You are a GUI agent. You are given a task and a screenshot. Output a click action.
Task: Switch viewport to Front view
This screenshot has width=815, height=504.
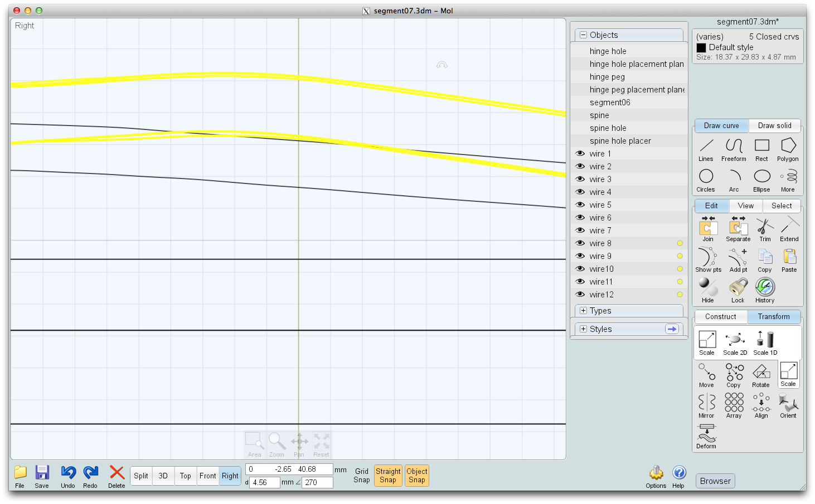(208, 476)
